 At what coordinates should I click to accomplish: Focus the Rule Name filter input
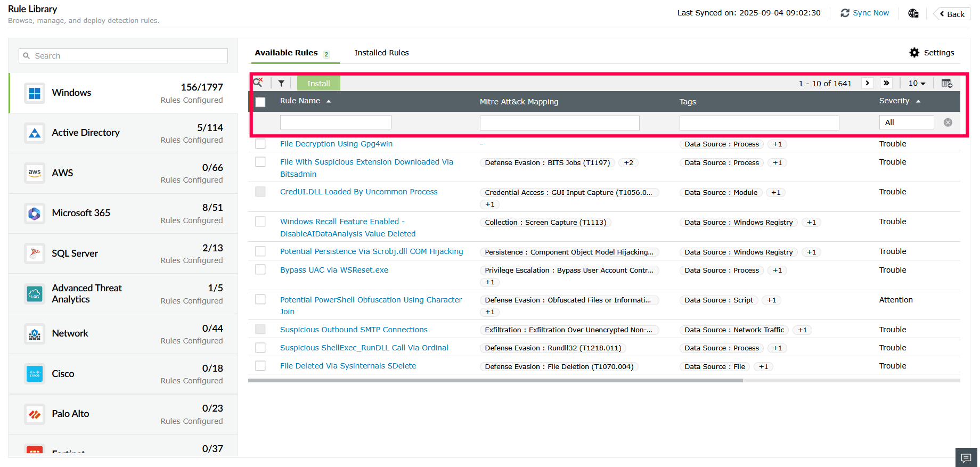(x=336, y=122)
